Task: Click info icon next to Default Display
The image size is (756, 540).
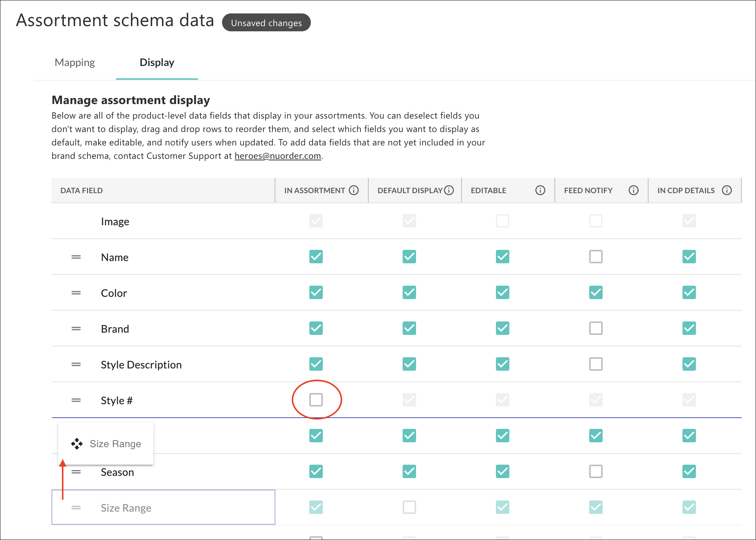Action: click(x=449, y=191)
